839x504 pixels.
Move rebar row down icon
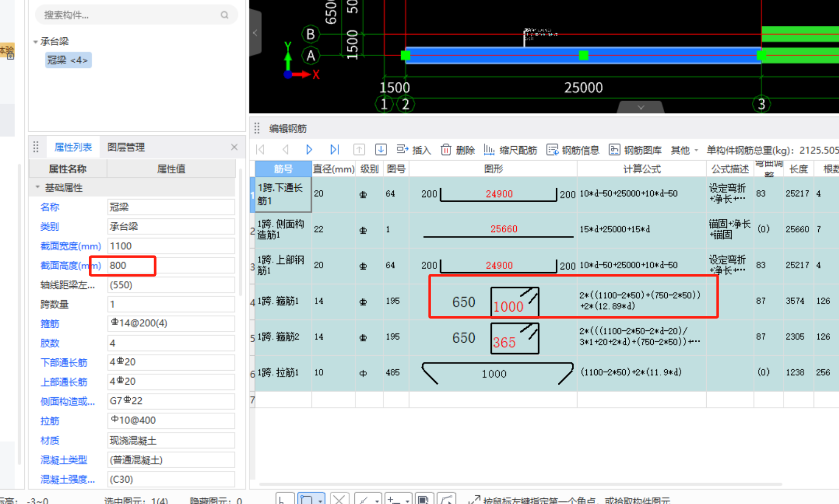(381, 150)
